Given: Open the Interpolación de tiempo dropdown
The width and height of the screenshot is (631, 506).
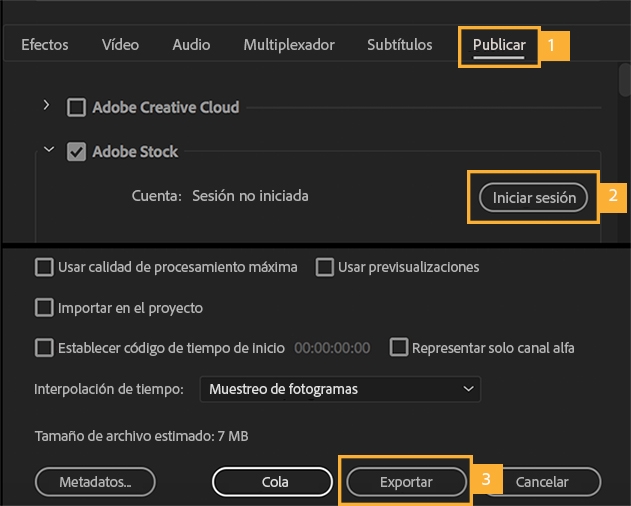Looking at the screenshot, I should tap(340, 389).
